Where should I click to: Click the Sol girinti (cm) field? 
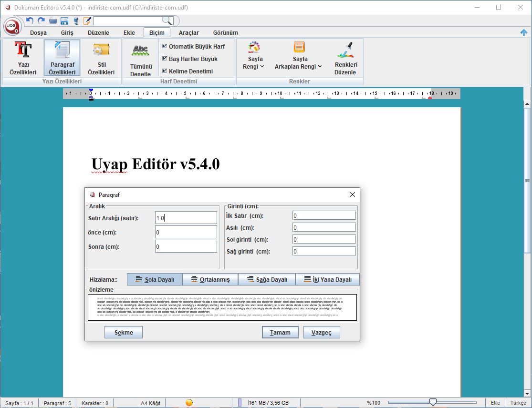coord(324,239)
